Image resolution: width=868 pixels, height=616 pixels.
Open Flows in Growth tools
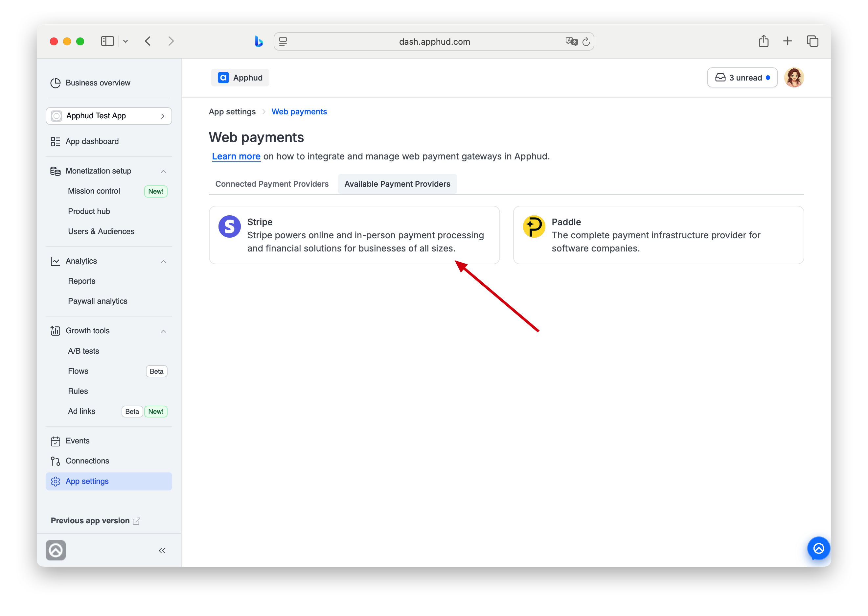click(x=78, y=371)
